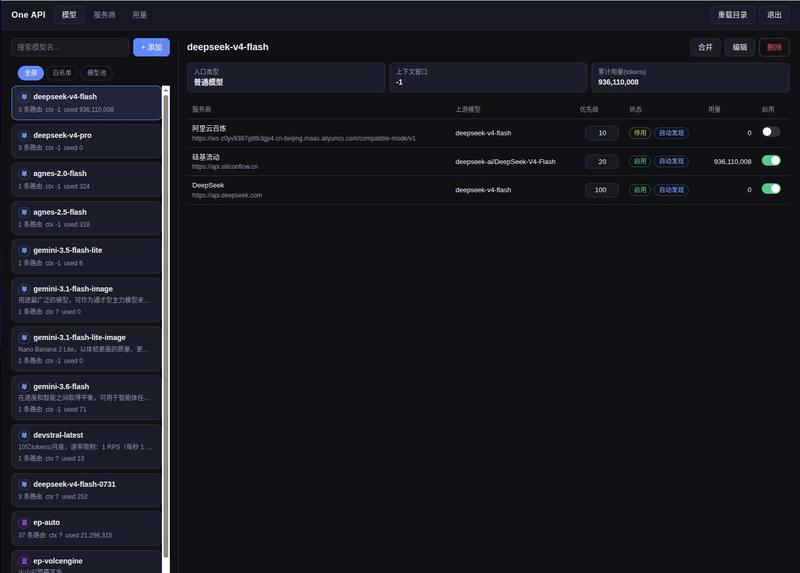800x573 pixels.
Task: Click the One API logo text
Action: [x=28, y=15]
